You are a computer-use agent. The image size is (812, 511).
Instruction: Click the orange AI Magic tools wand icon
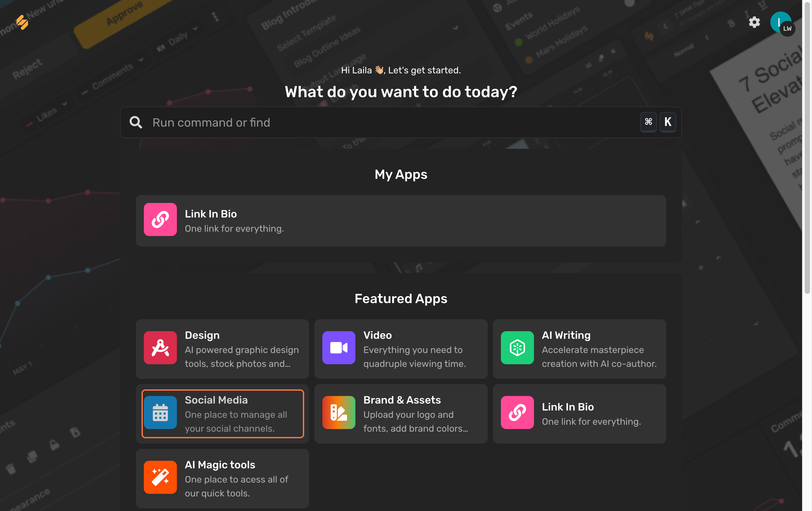(x=160, y=477)
